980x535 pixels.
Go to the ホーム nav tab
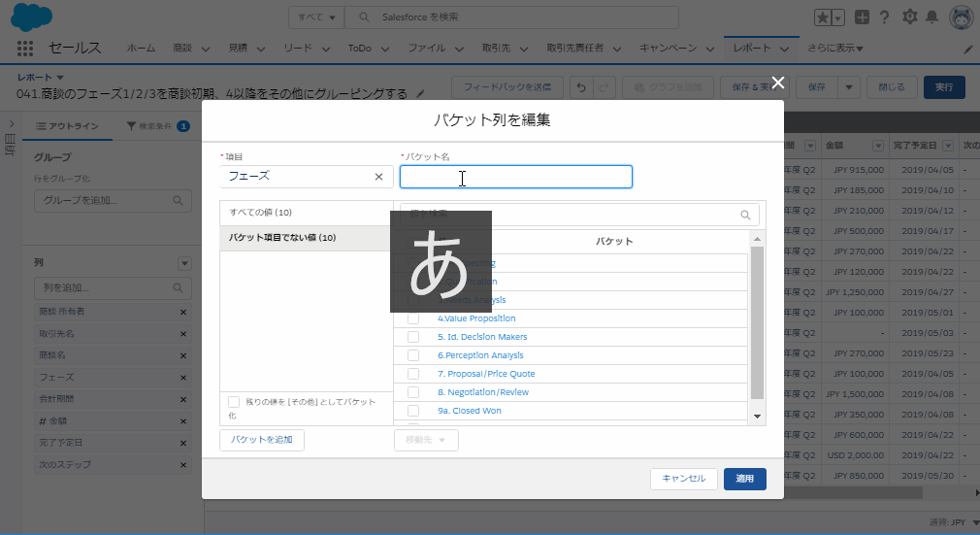pos(142,49)
